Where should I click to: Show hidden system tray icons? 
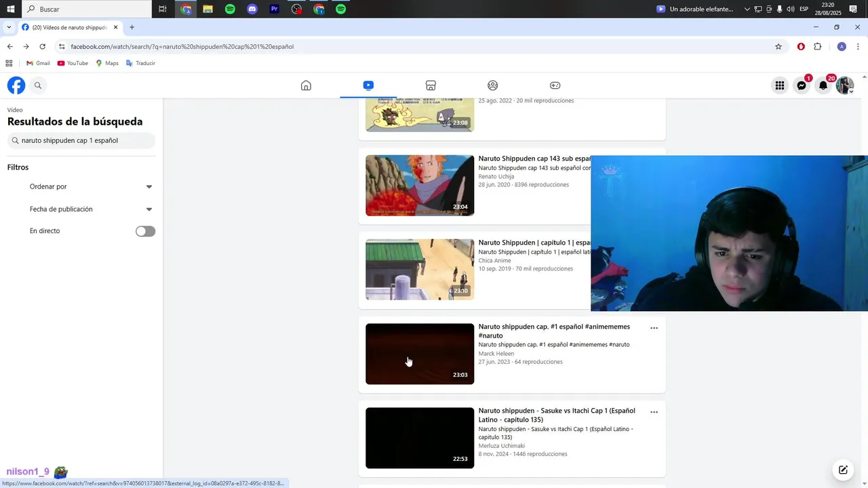click(747, 9)
